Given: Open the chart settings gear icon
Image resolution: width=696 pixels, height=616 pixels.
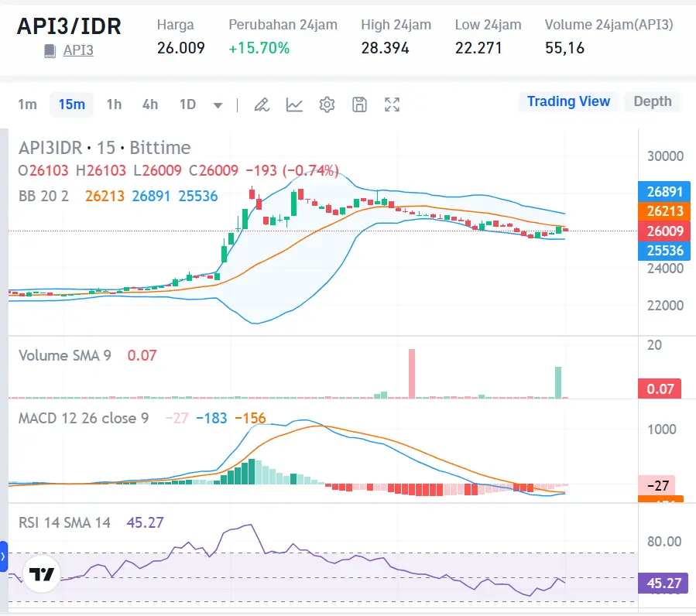Looking at the screenshot, I should coord(327,104).
